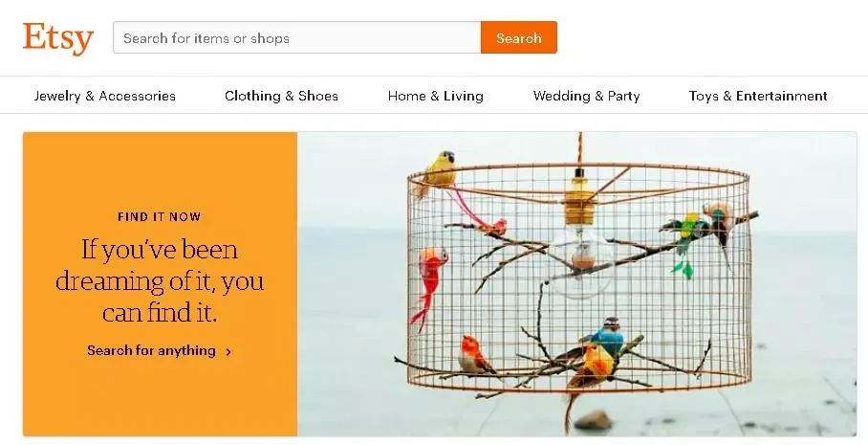
Task: Go to the Wedding & Party category
Action: coord(586,96)
